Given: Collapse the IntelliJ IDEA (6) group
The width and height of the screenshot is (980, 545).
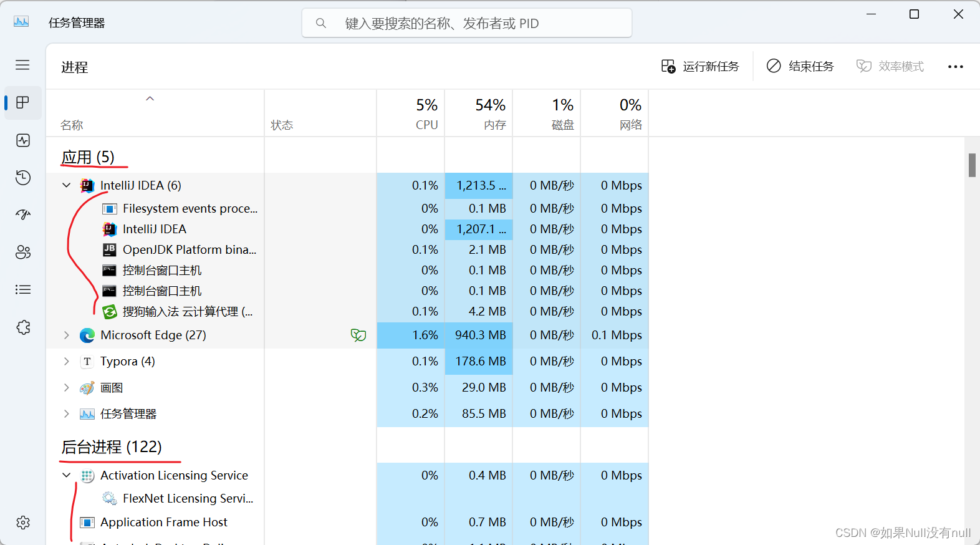Looking at the screenshot, I should coord(67,185).
